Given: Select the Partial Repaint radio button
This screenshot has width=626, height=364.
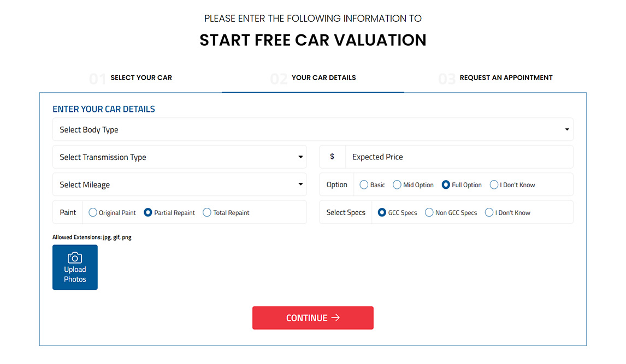Looking at the screenshot, I should click(147, 212).
